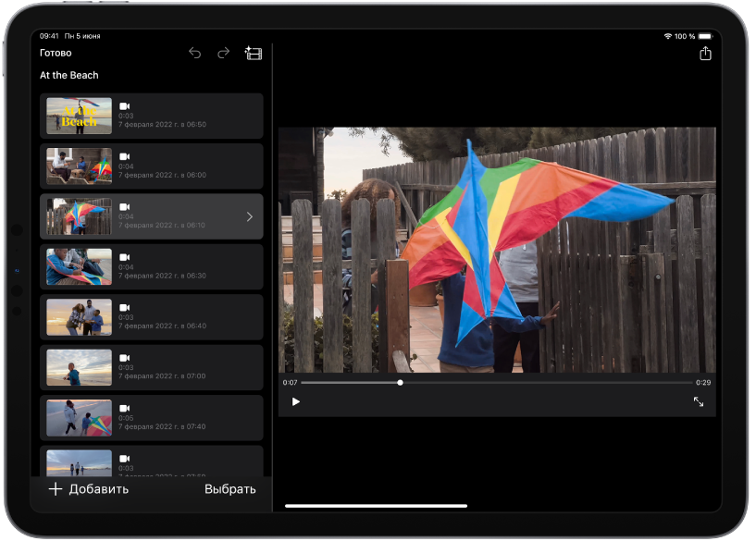
Task: Tap the Добавить button
Action: pyautogui.click(x=89, y=489)
